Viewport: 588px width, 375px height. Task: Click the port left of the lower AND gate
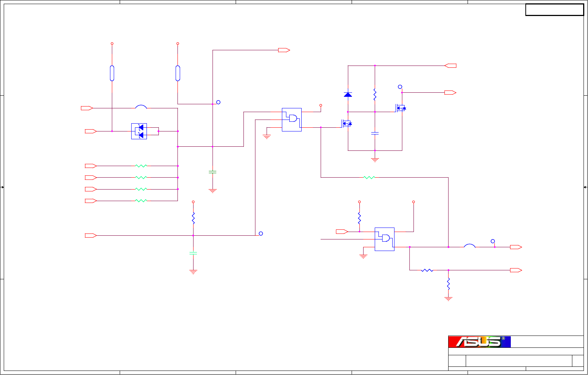(x=342, y=232)
